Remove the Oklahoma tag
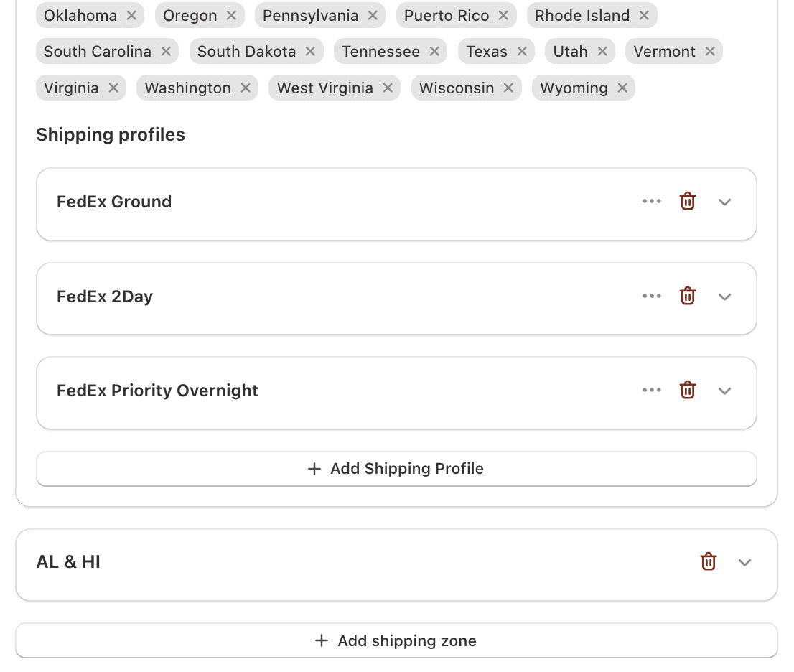 point(131,15)
